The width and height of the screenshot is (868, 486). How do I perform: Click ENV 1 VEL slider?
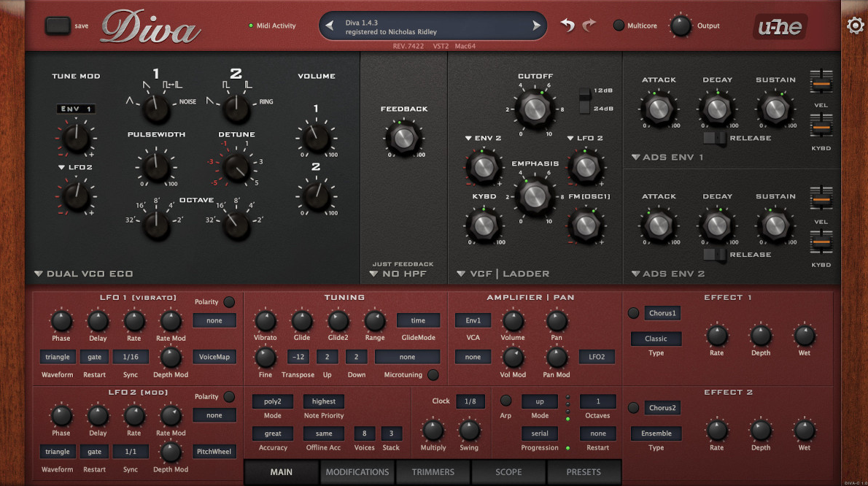pyautogui.click(x=821, y=82)
